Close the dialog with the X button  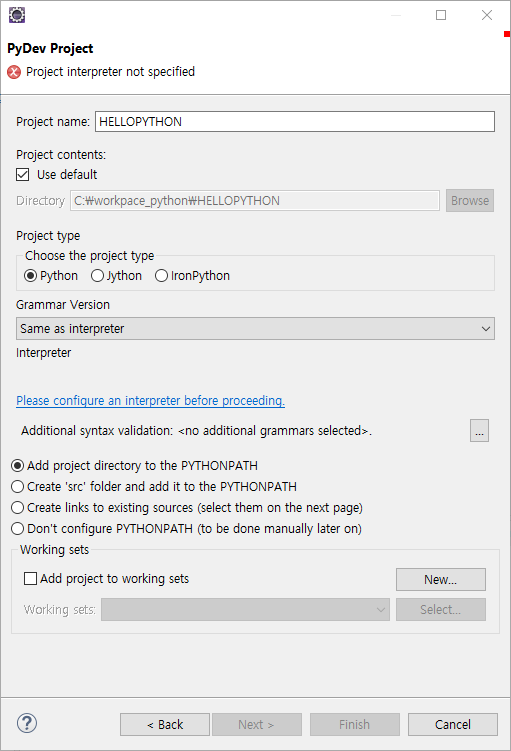(x=487, y=15)
